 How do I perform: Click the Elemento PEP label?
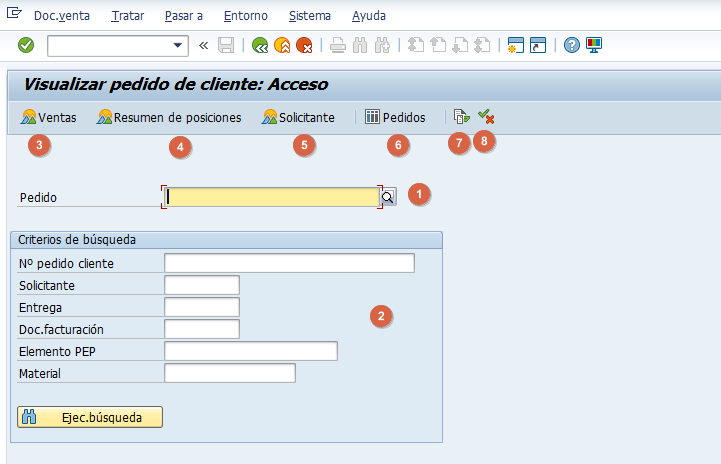coord(57,352)
